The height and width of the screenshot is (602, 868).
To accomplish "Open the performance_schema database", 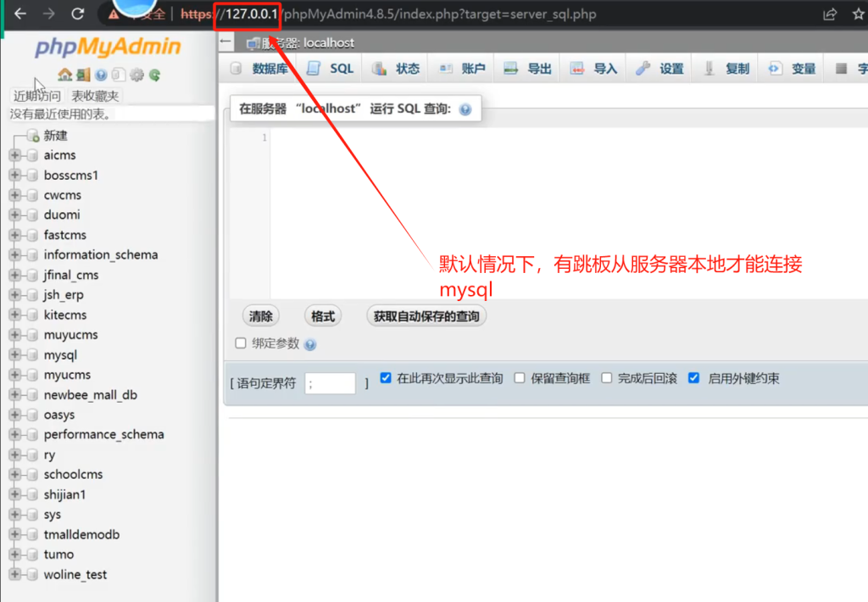I will coord(103,435).
